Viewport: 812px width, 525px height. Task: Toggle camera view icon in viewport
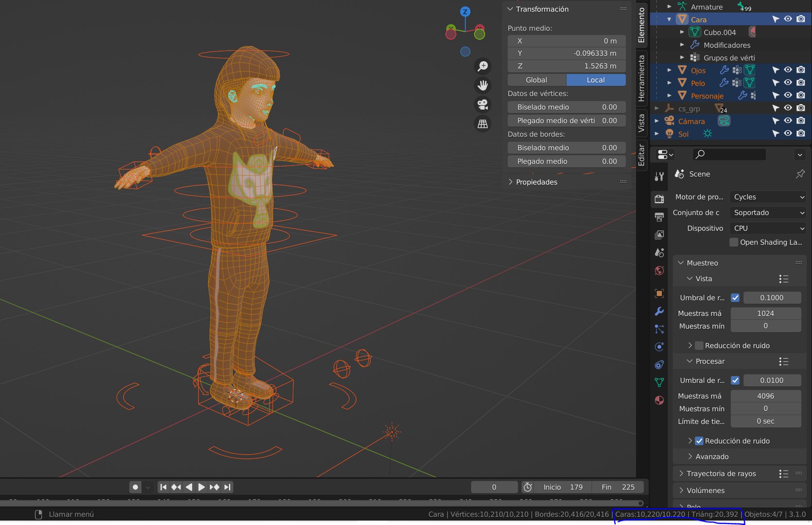pos(483,105)
